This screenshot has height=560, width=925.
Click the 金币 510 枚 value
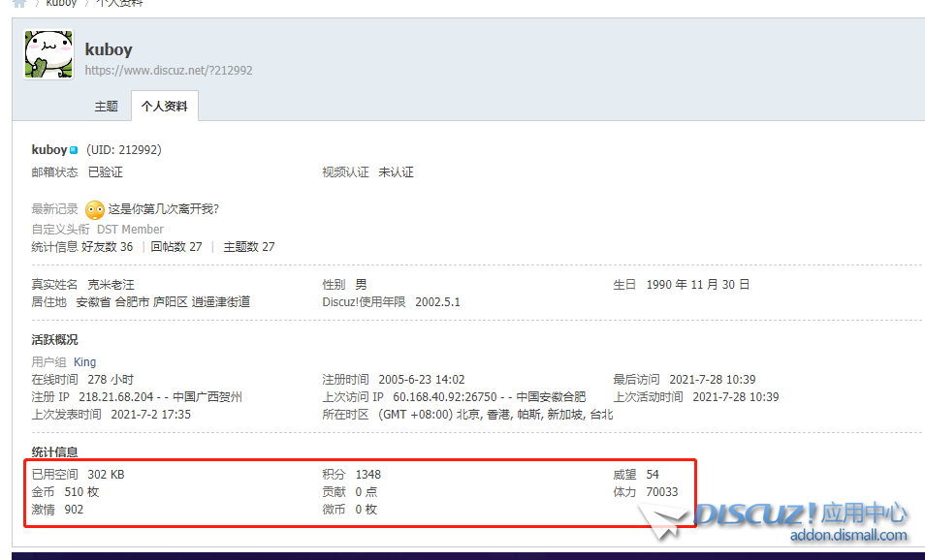(81, 492)
